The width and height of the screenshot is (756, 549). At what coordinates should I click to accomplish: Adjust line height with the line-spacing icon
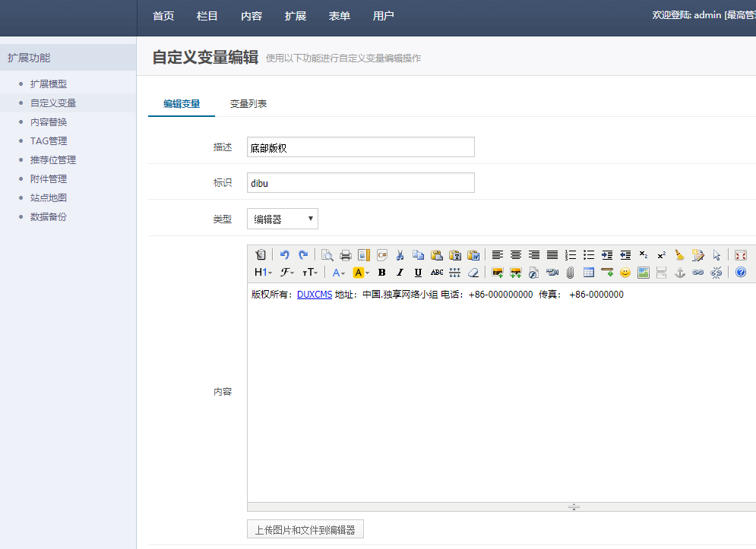[454, 273]
